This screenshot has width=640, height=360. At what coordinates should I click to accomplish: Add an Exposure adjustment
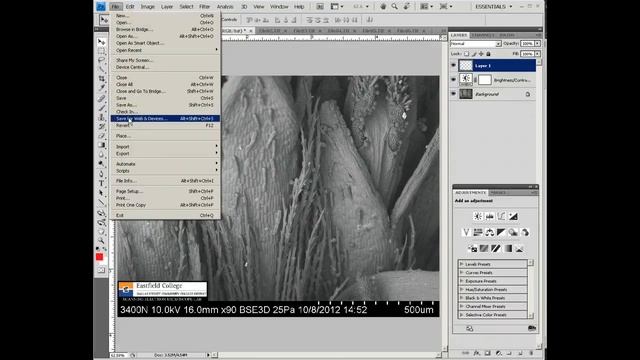click(x=513, y=216)
